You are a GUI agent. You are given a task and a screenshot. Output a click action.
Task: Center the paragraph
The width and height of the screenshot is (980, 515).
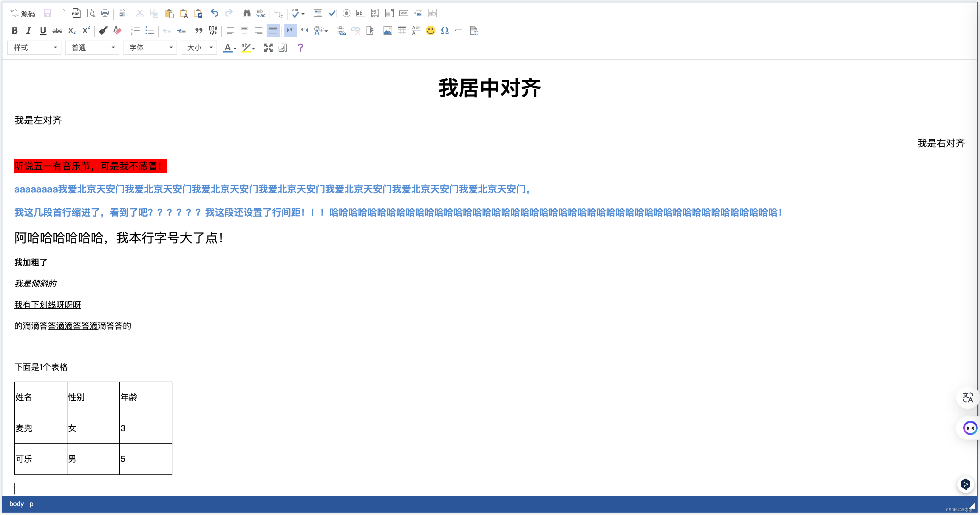(x=244, y=30)
